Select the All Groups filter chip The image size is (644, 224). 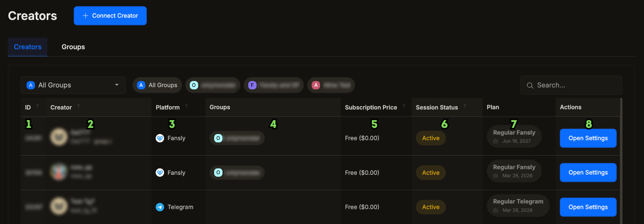[157, 85]
